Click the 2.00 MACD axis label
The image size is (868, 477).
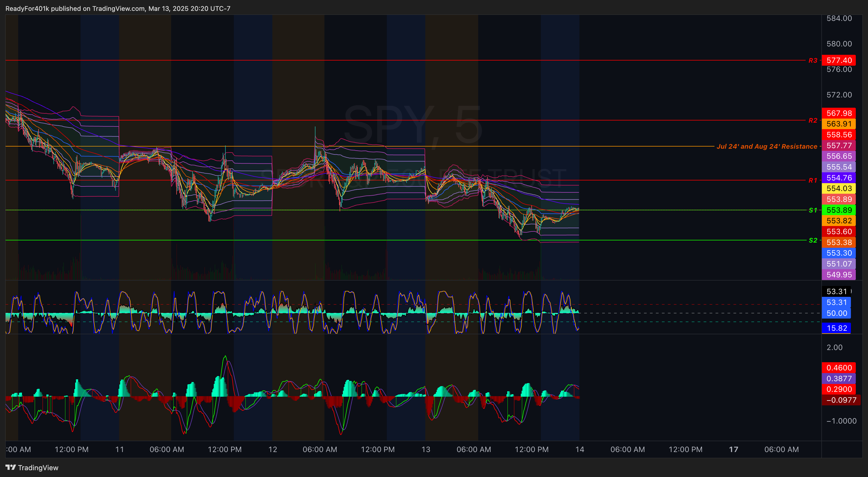[x=834, y=348]
